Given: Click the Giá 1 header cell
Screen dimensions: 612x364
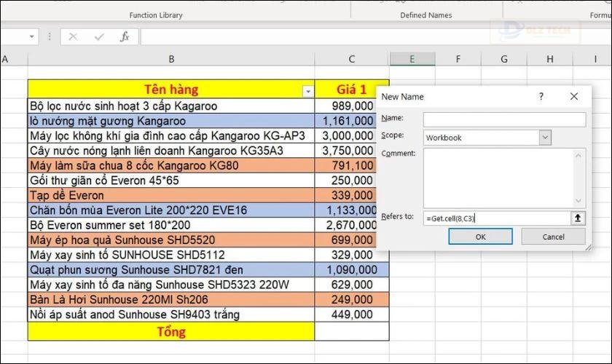Looking at the screenshot, I should click(x=352, y=89).
